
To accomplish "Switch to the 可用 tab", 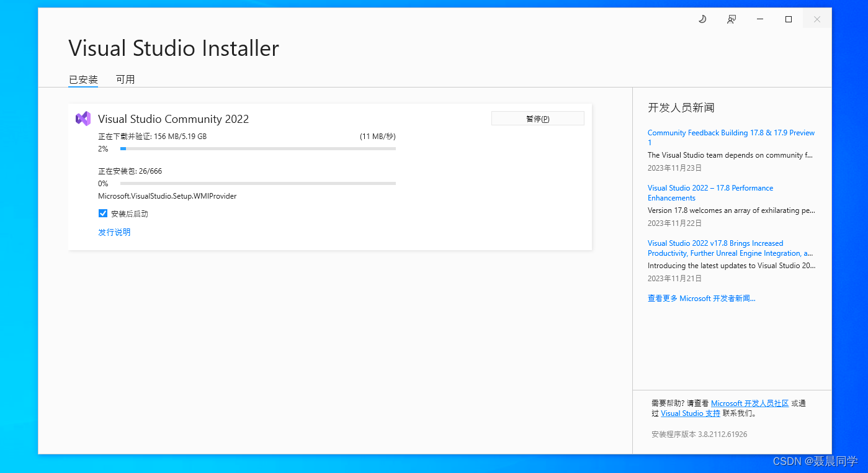I will pos(125,79).
